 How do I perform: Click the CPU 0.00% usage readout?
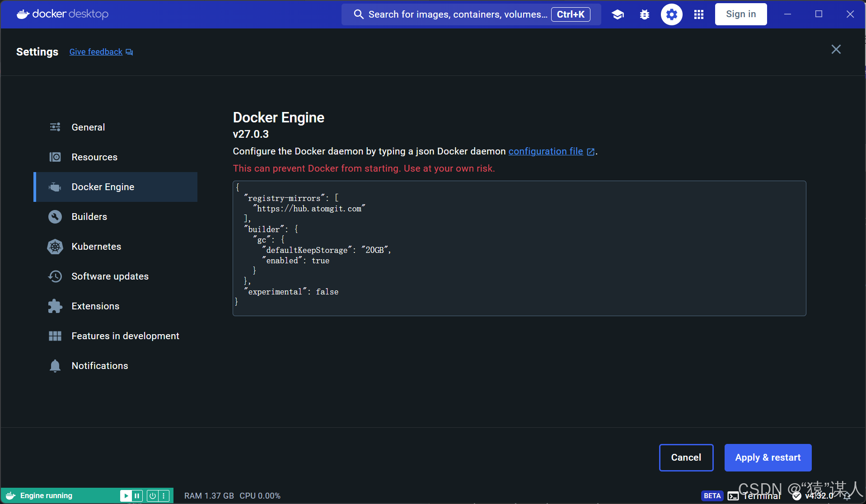(260, 496)
